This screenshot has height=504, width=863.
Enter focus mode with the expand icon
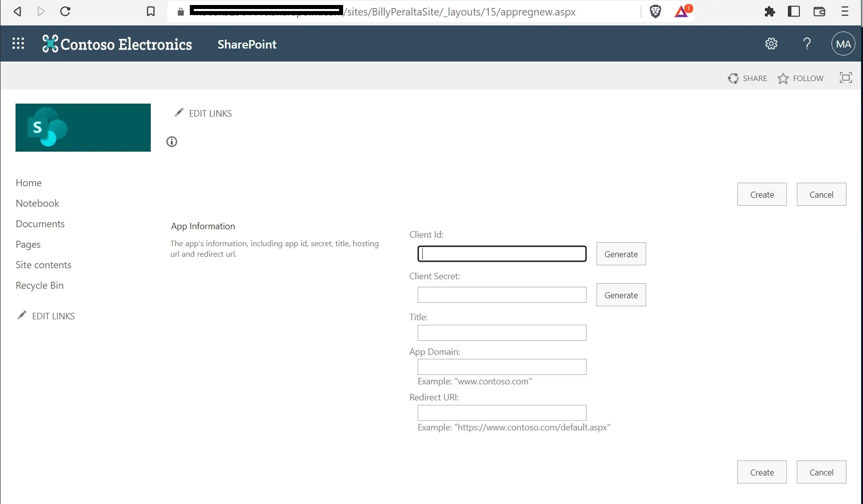[845, 78]
